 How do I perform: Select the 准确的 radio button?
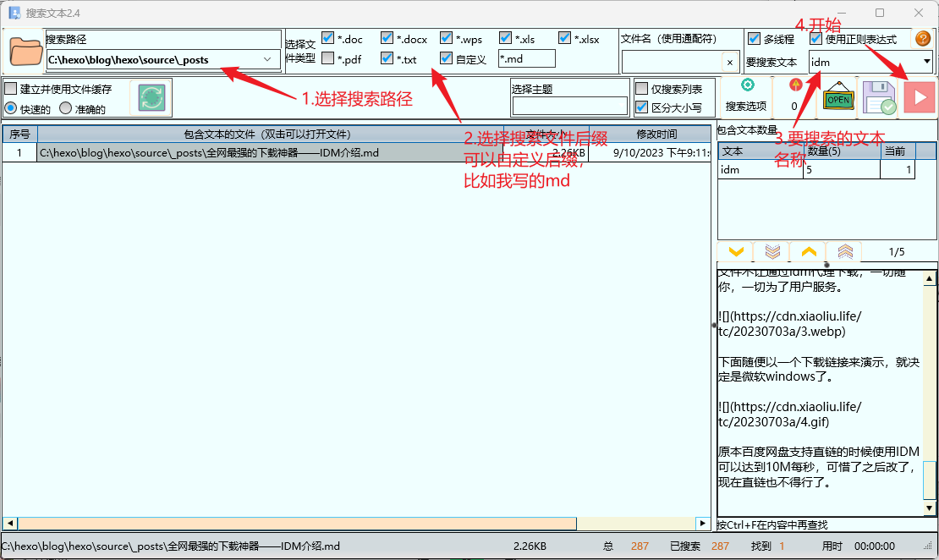coord(65,108)
